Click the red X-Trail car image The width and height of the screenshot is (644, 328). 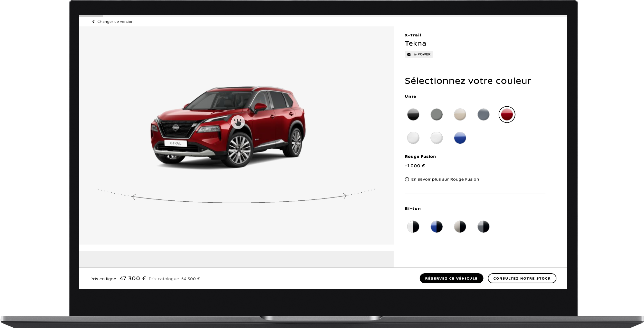click(x=228, y=127)
